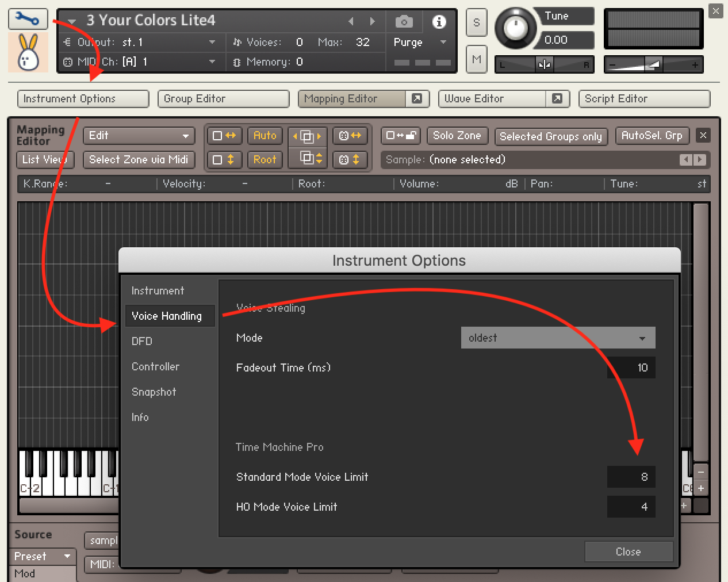Viewport: 728px width, 582px height.
Task: Detach Mapping Editor into external window
Action: click(417, 99)
